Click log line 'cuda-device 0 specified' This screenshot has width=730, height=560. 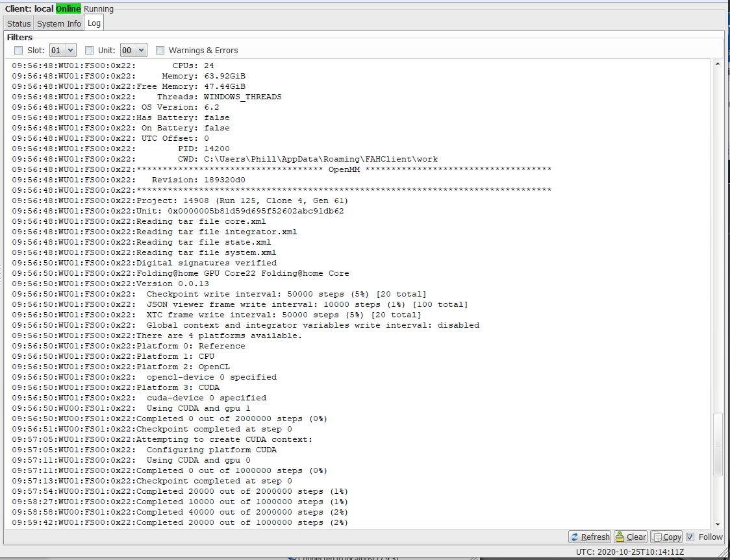(139, 398)
